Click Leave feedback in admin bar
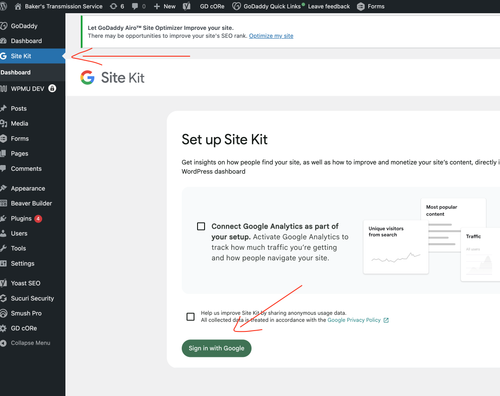The image size is (500, 396). (329, 6)
